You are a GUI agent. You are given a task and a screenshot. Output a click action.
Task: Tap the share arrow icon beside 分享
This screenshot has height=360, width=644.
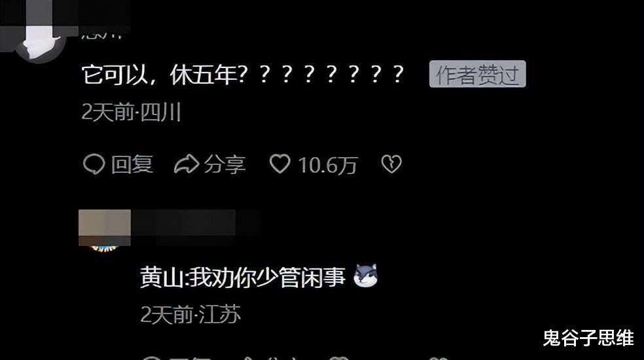187,164
